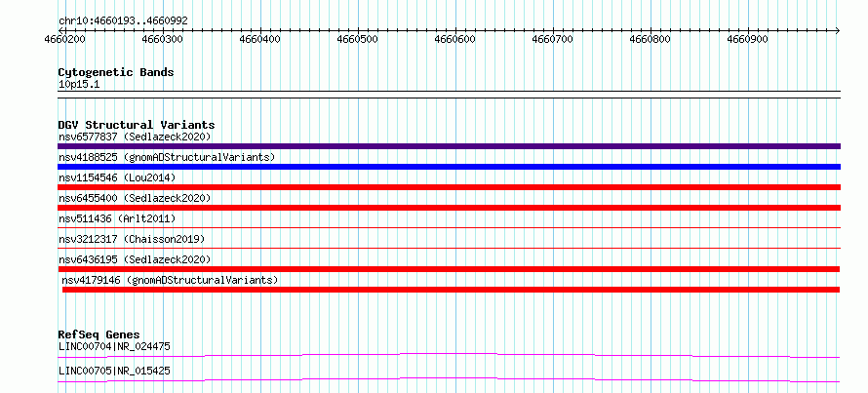The width and height of the screenshot is (868, 393).
Task: Click ruler position 4660500
Action: [x=358, y=39]
